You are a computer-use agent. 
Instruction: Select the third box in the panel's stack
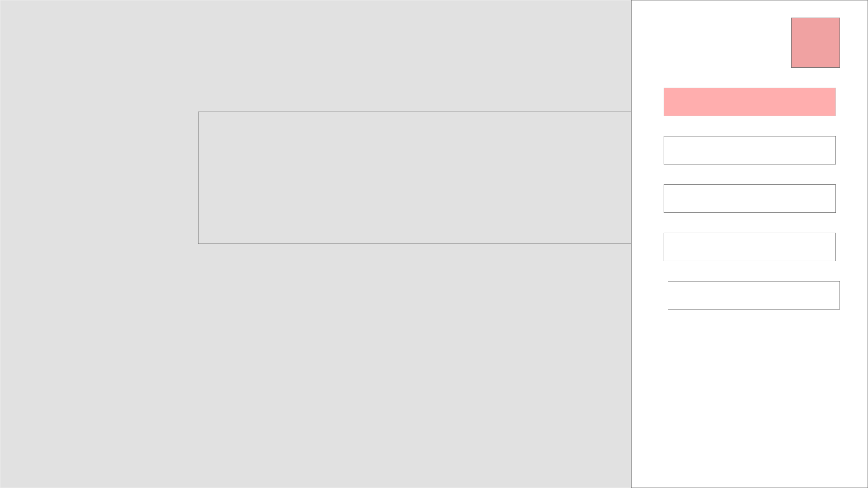tap(749, 198)
